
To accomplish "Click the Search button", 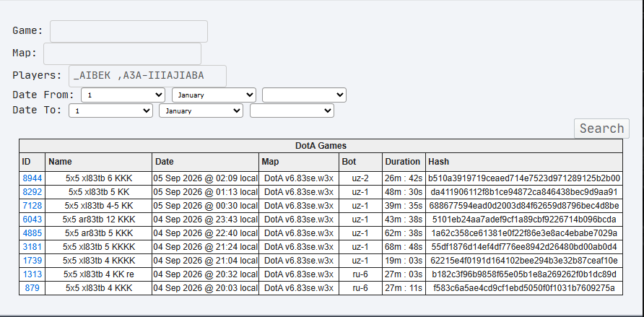I will (x=601, y=129).
